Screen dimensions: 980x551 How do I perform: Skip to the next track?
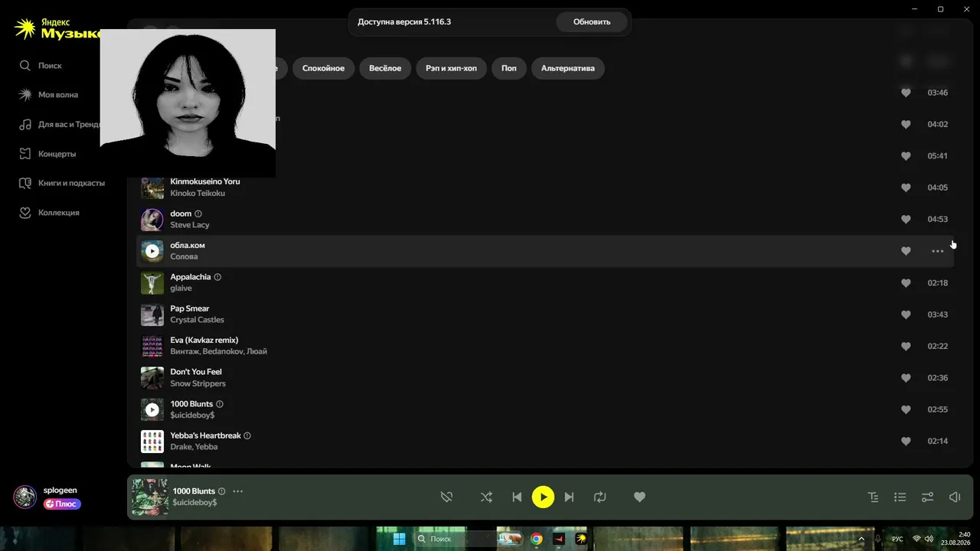coord(569,497)
